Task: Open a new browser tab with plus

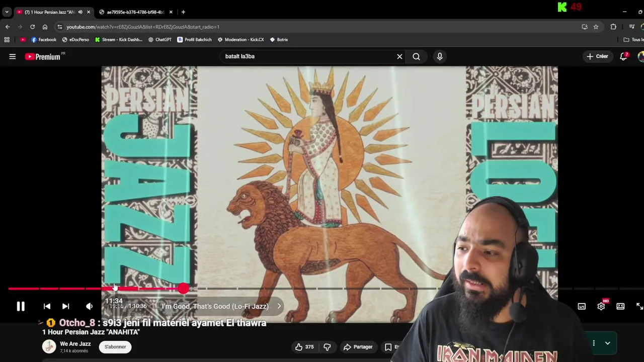Action: (183, 12)
